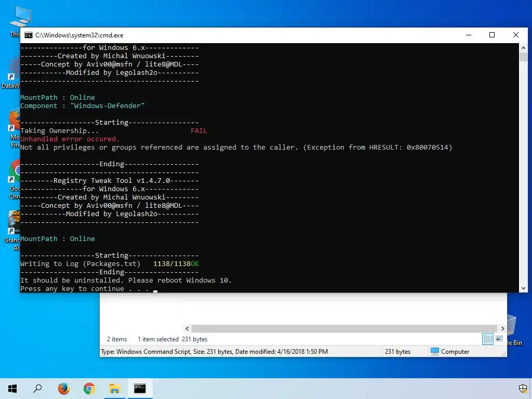Click the 'Windows-Defender' component line
Screen dimensions: 532x399
[83, 106]
